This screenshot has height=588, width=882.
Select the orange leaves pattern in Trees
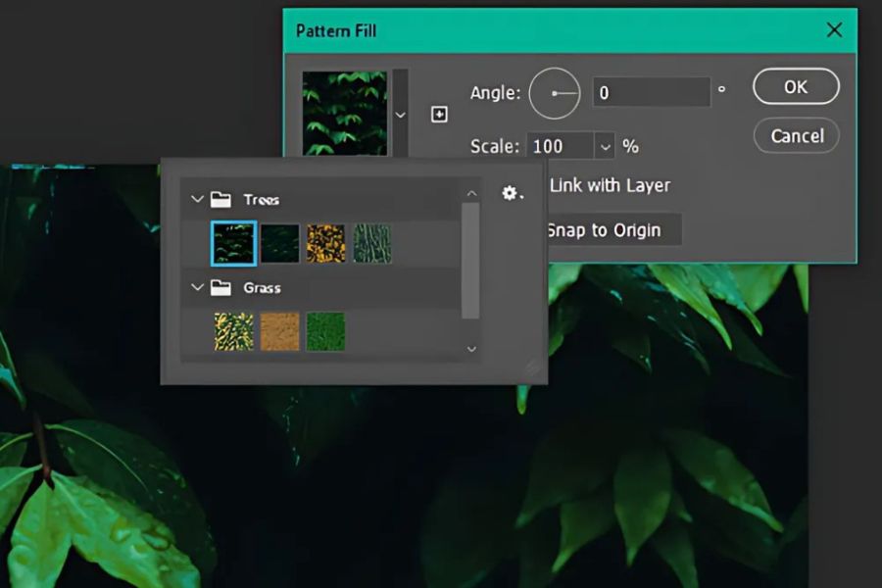[x=325, y=243]
